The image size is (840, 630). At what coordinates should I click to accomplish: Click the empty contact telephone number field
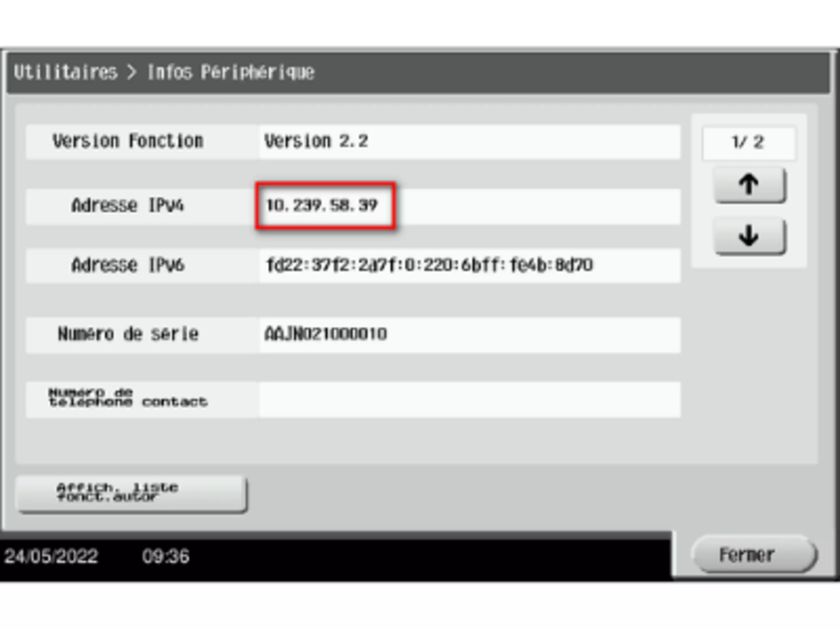pos(469,399)
